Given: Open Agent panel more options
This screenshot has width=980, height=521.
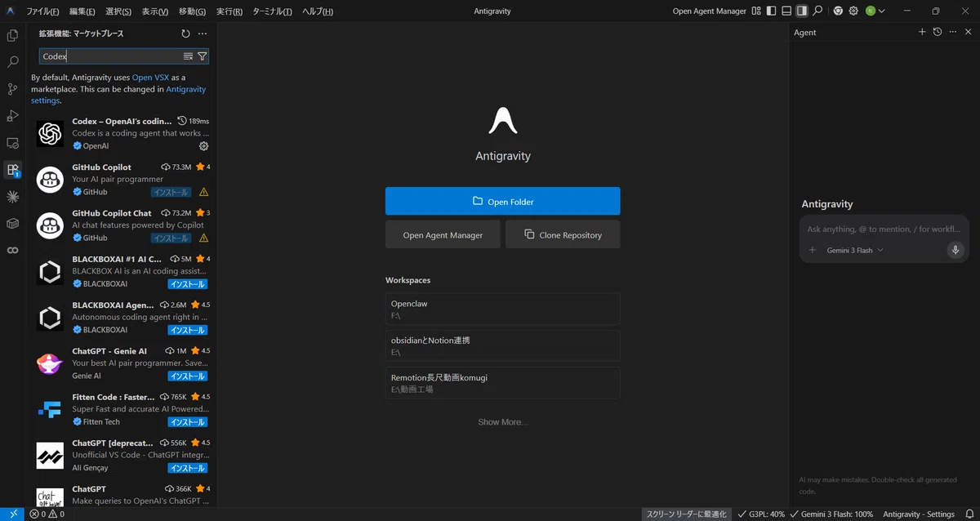Looking at the screenshot, I should (x=952, y=32).
